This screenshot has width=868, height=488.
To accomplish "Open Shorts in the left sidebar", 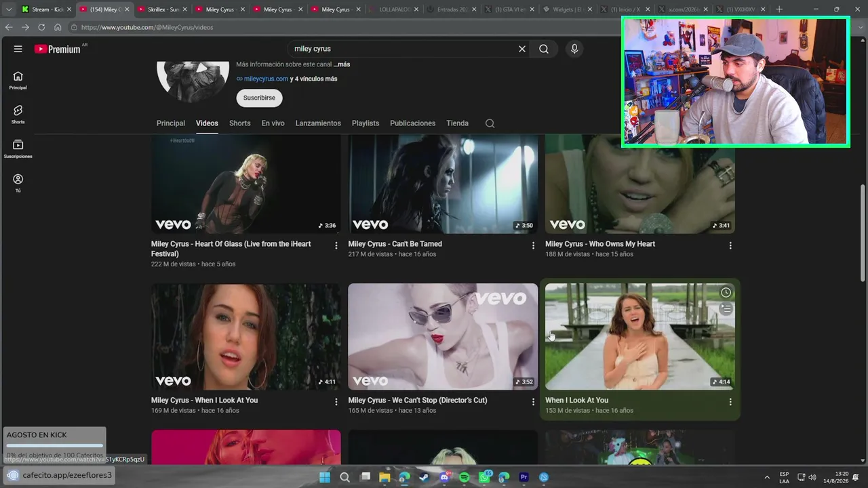I will coord(18,114).
